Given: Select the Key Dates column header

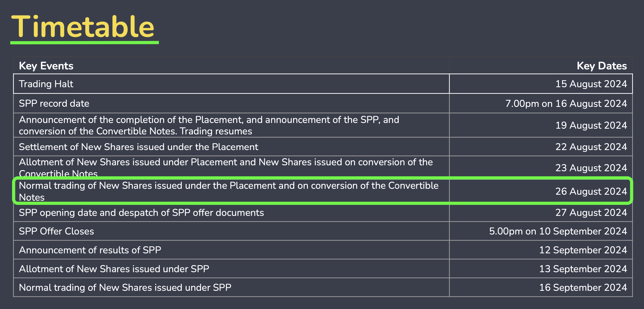Looking at the screenshot, I should pyautogui.click(x=602, y=66).
